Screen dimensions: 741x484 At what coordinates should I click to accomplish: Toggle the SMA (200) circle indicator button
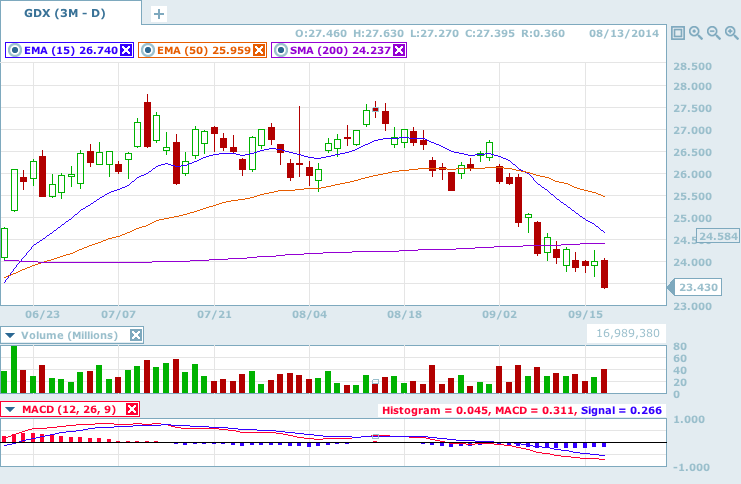[x=281, y=50]
